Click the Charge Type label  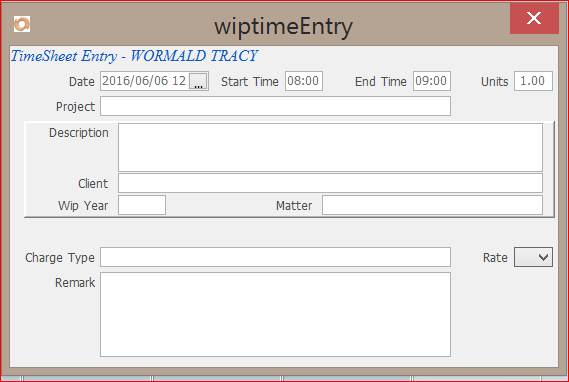(60, 258)
